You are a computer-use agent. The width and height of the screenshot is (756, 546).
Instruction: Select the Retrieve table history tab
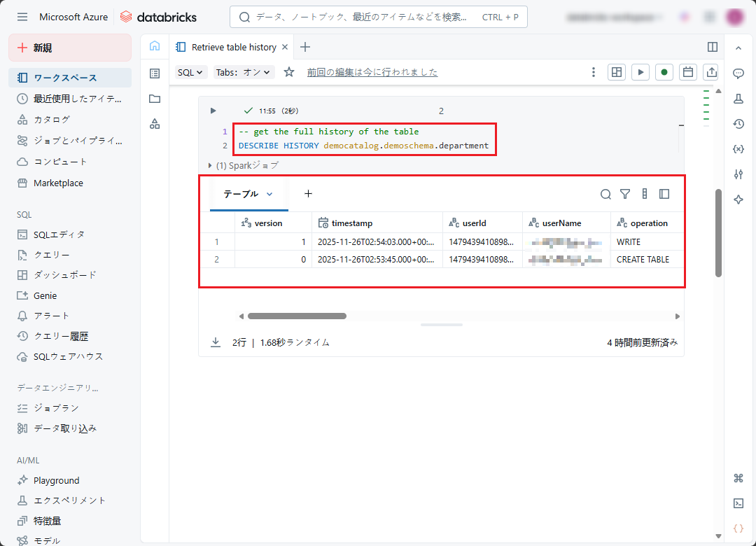[x=234, y=47]
